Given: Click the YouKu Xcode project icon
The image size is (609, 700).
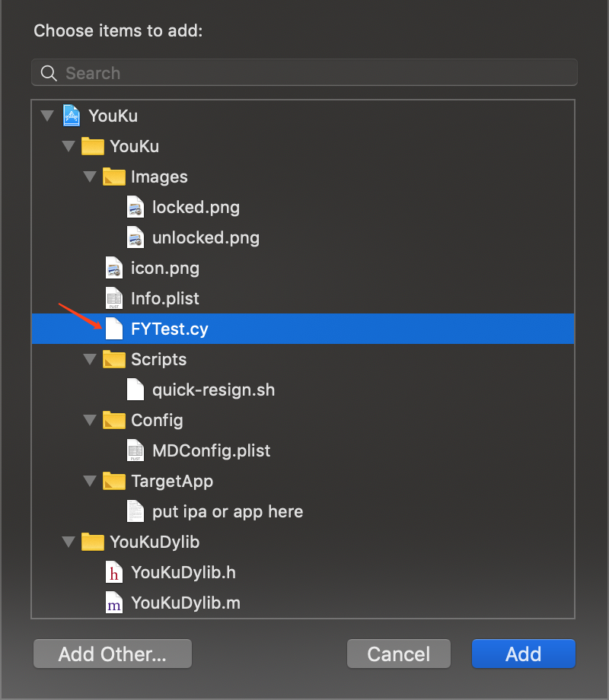Looking at the screenshot, I should 72,116.
